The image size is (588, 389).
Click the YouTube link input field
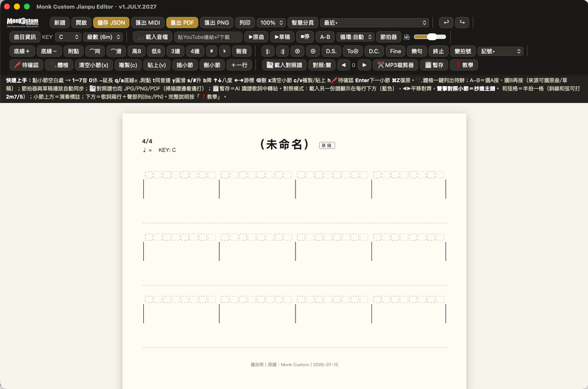(208, 37)
